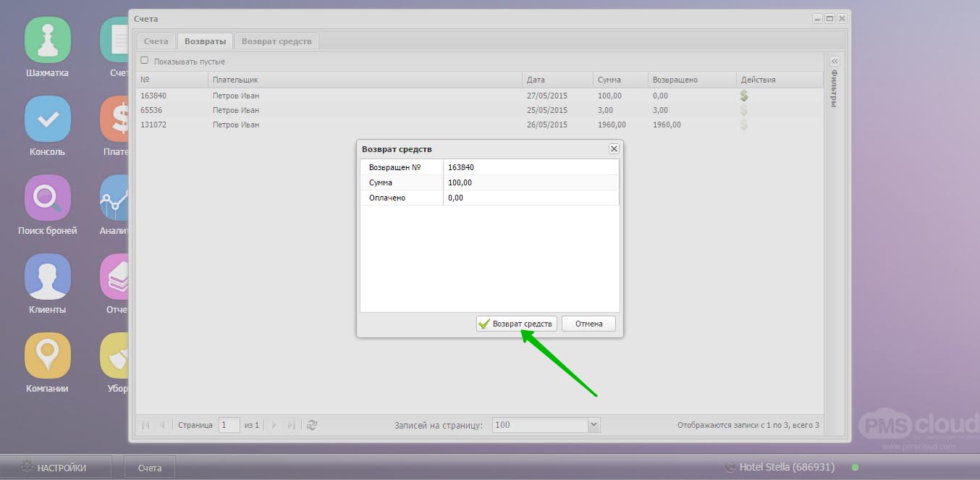This screenshot has height=480, width=980.
Task: Go to next page in pager
Action: click(274, 425)
